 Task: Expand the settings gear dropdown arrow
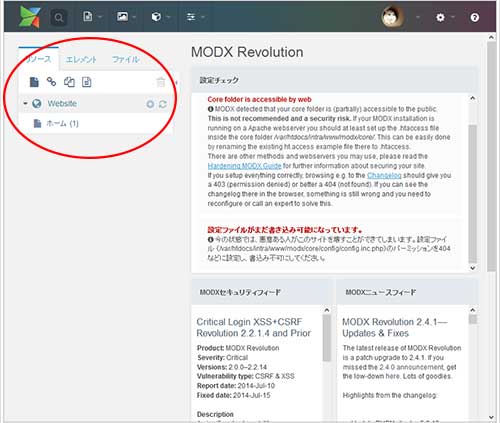(x=452, y=17)
